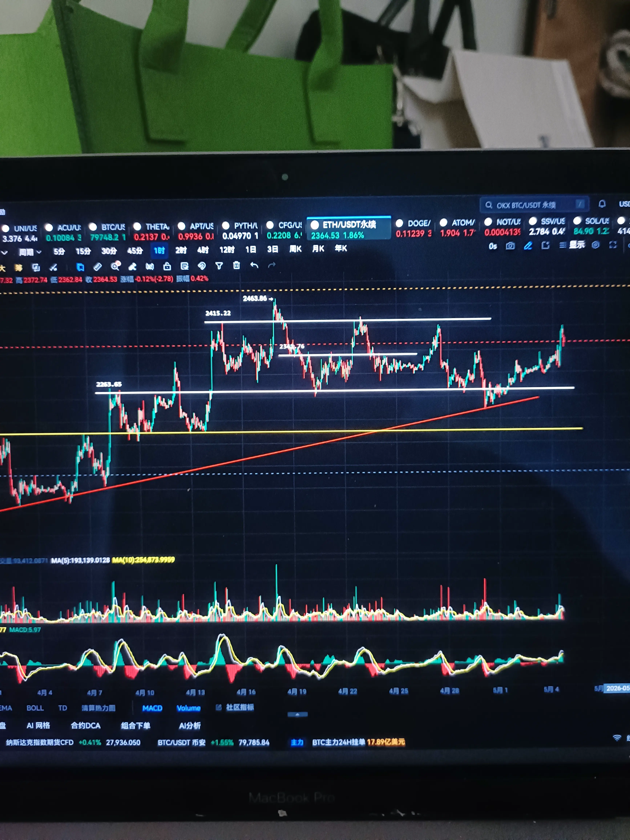
Task: Click the share chart icon
Action: coord(545,245)
